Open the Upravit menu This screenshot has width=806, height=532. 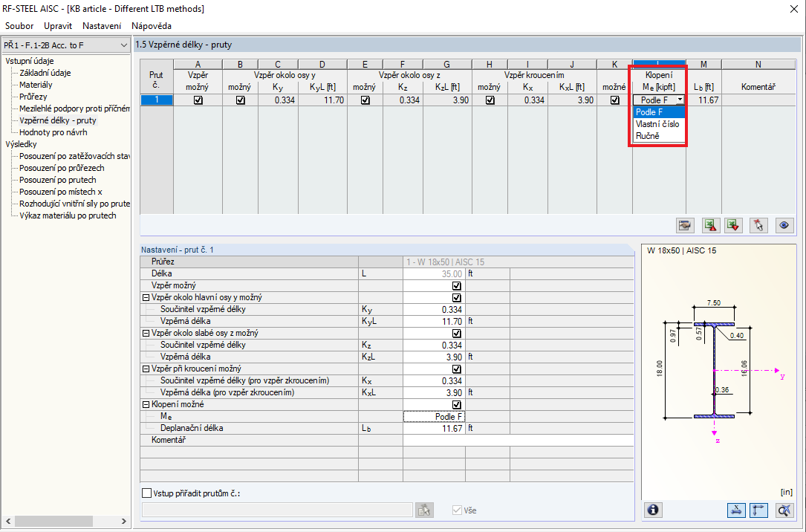tap(58, 26)
